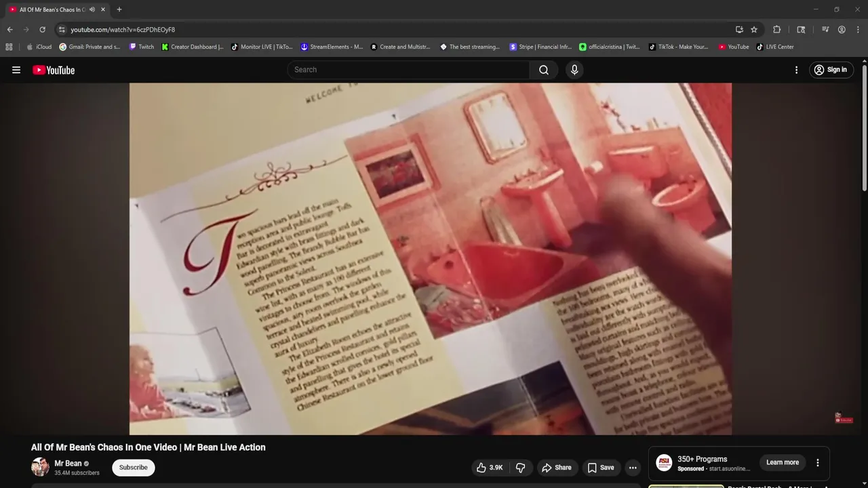Close the Mr Bean video tab
The width and height of the screenshot is (868, 488).
point(103,9)
